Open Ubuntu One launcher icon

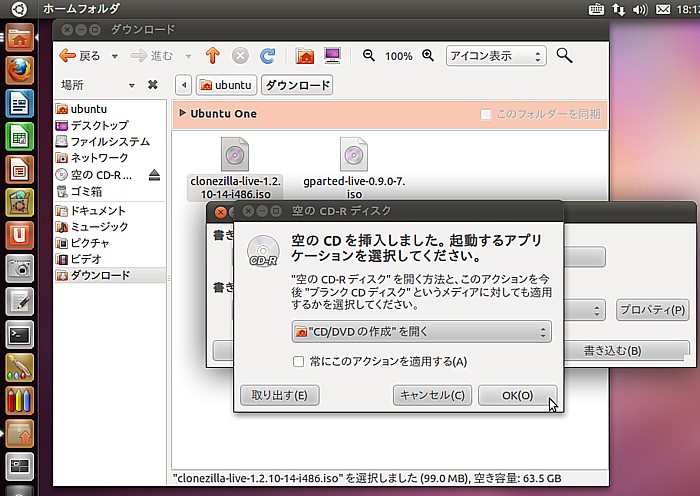coord(19,235)
